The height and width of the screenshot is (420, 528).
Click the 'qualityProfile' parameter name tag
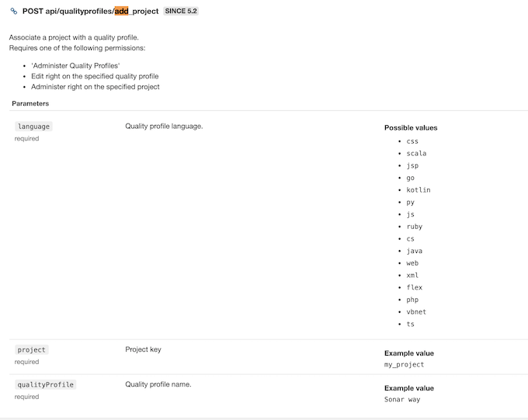click(x=46, y=385)
